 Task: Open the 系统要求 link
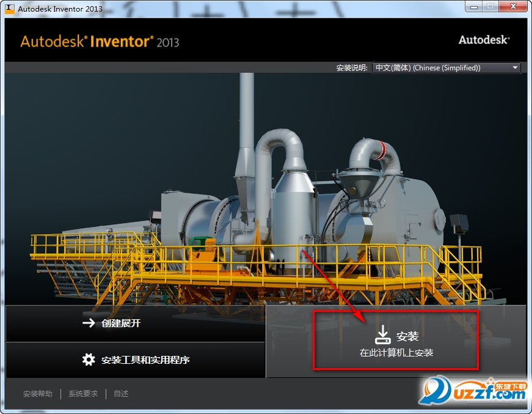pos(83,394)
